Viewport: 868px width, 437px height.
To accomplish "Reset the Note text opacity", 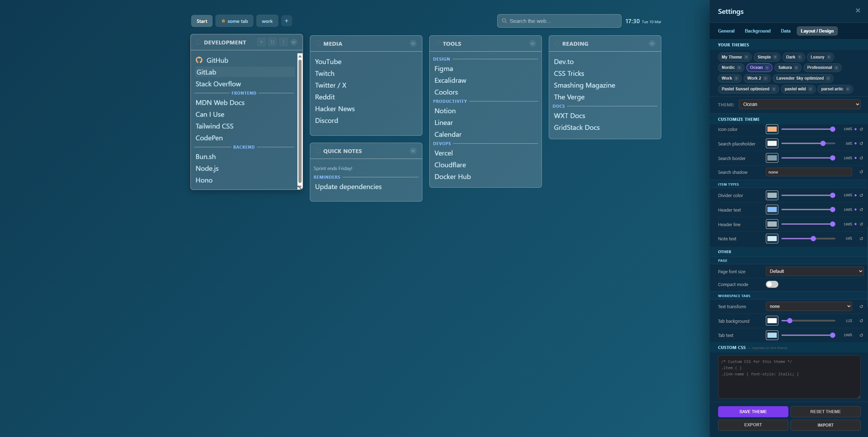I will tap(861, 239).
